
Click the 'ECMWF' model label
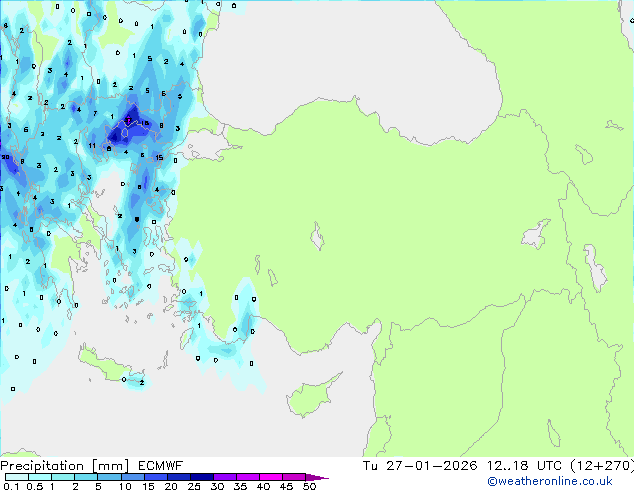(160, 466)
